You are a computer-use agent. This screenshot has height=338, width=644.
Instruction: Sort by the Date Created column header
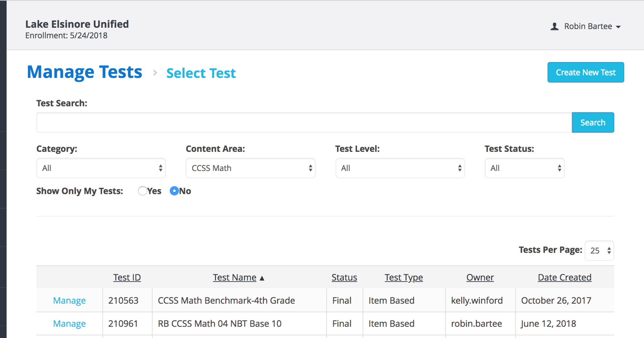(x=564, y=277)
